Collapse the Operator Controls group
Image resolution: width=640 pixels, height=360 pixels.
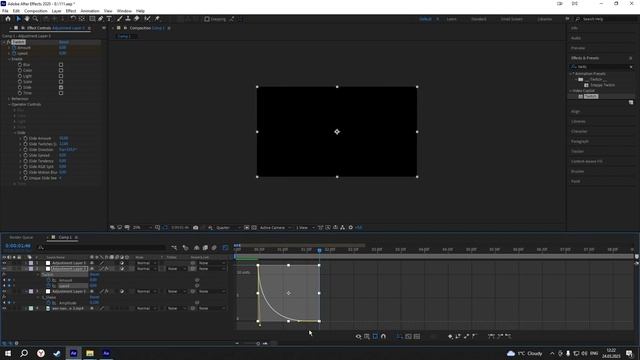(9, 104)
